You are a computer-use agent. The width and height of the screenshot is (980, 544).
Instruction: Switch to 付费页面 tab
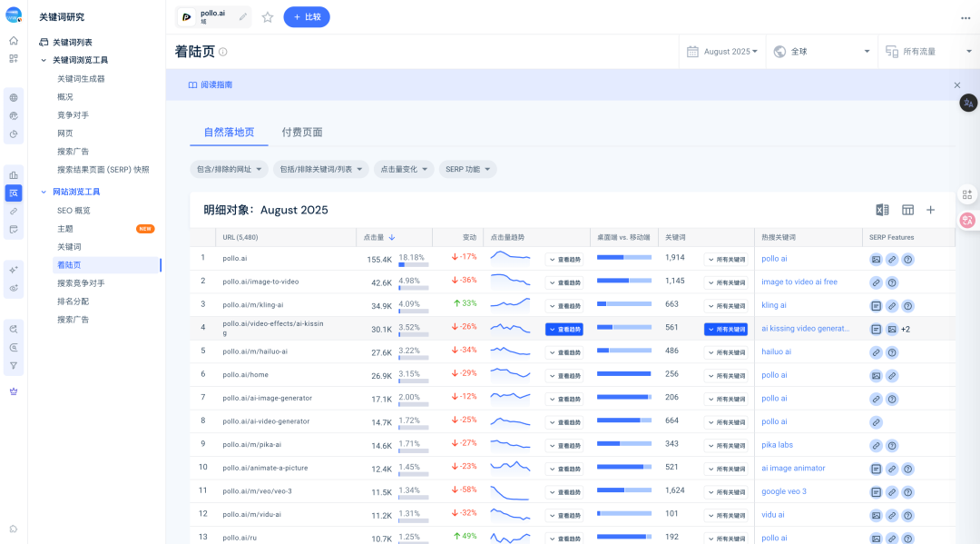[302, 133]
